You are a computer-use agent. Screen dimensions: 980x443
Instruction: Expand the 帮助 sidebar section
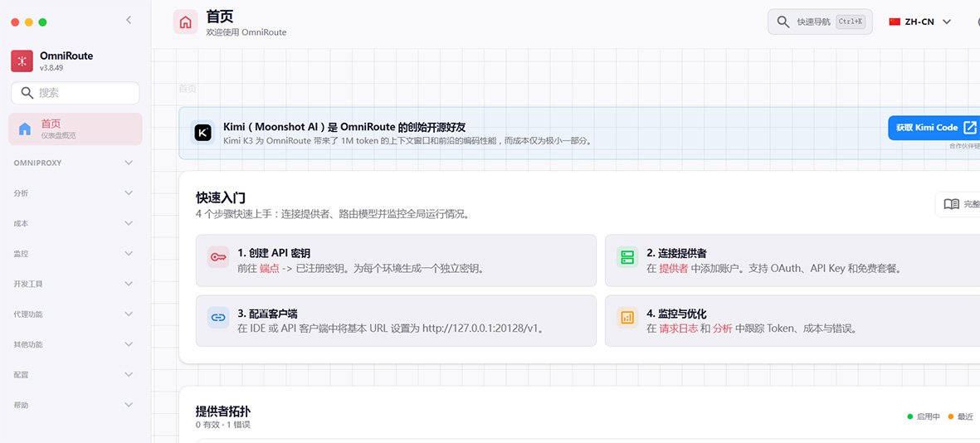[x=75, y=405]
